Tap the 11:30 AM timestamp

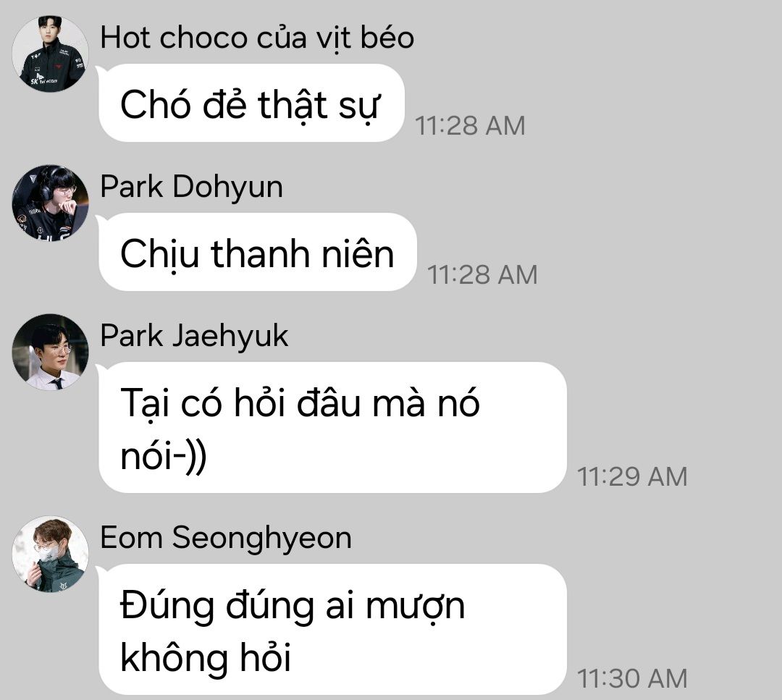(632, 678)
